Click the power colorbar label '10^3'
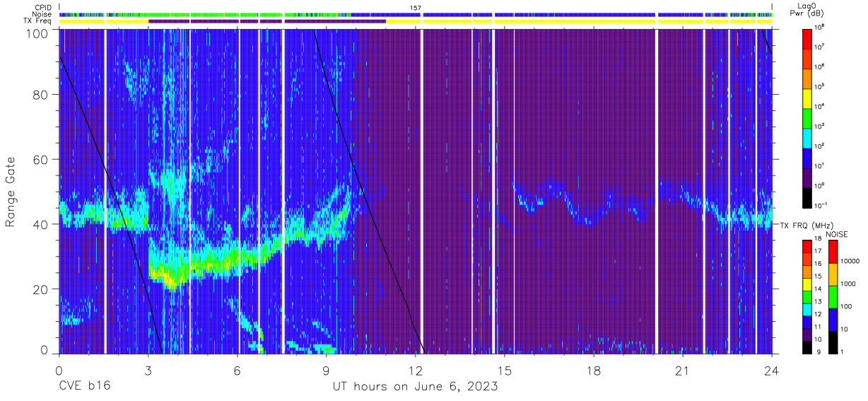The image size is (868, 401). coord(819,126)
